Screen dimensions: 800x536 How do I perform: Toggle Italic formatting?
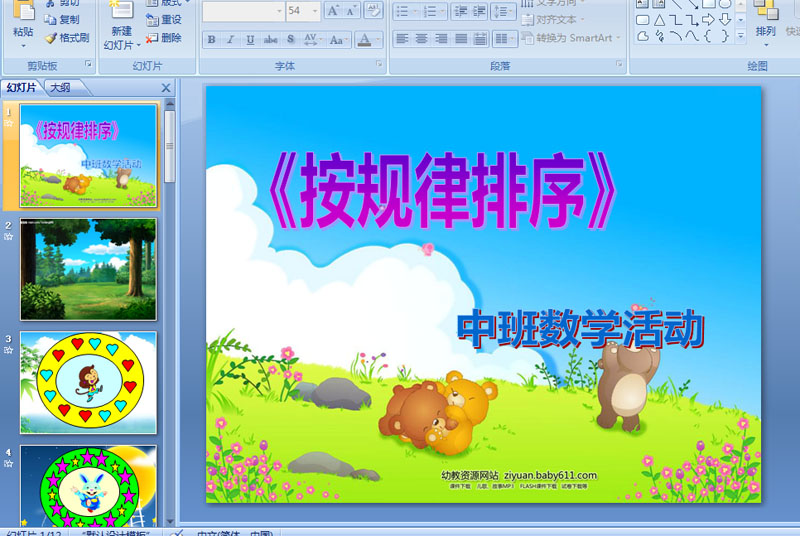coord(231,40)
